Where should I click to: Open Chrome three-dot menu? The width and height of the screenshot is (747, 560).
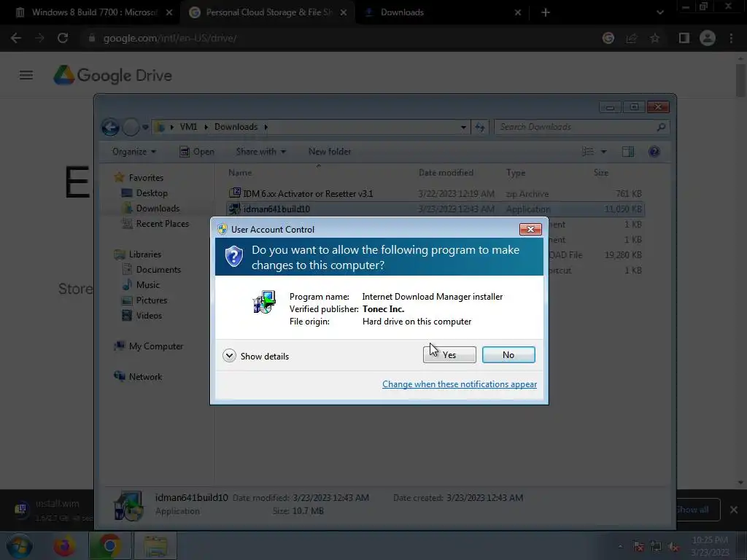click(731, 38)
